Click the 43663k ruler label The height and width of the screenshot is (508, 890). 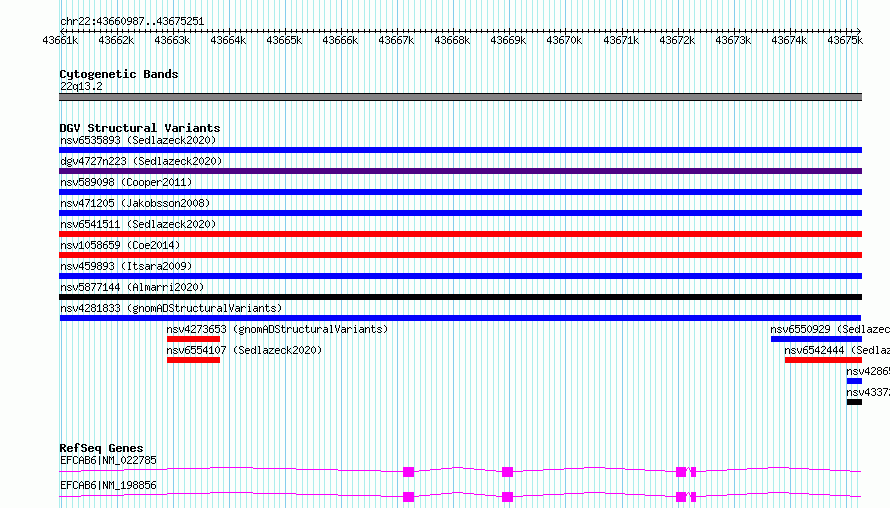click(x=172, y=40)
